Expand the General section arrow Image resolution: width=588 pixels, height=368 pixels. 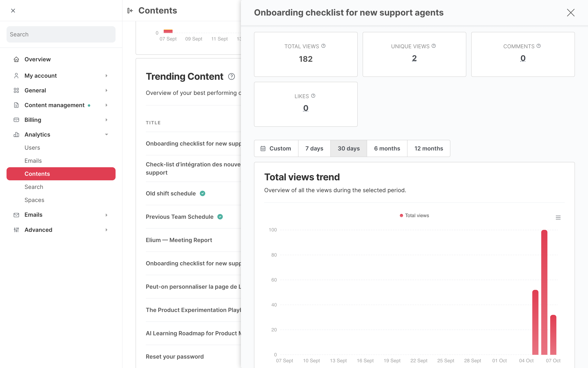click(106, 90)
